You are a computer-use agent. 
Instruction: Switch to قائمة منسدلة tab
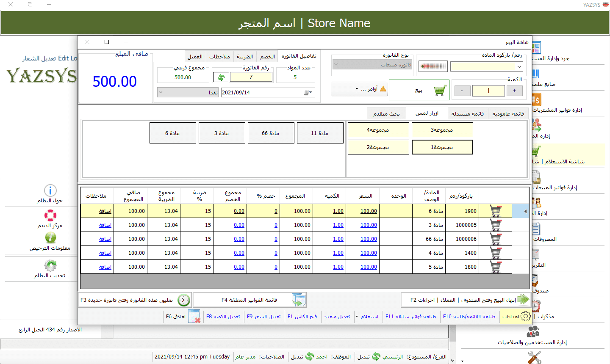(x=468, y=113)
